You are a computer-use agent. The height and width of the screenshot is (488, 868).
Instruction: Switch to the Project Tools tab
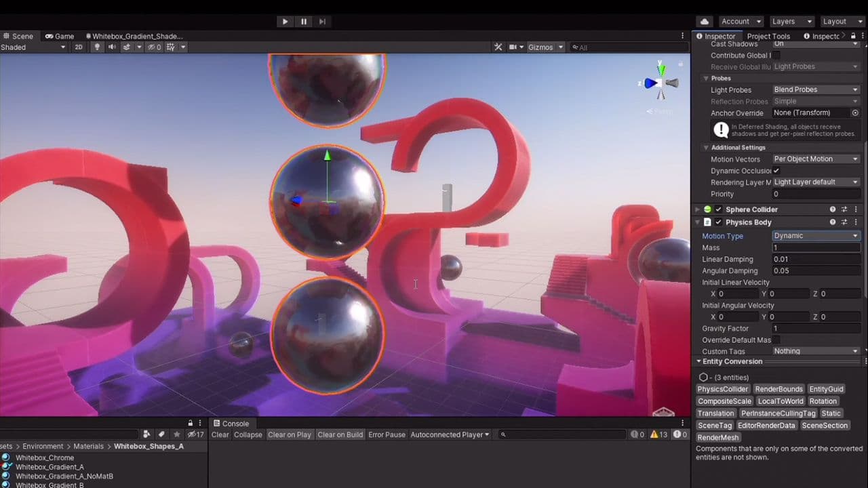[x=768, y=37]
